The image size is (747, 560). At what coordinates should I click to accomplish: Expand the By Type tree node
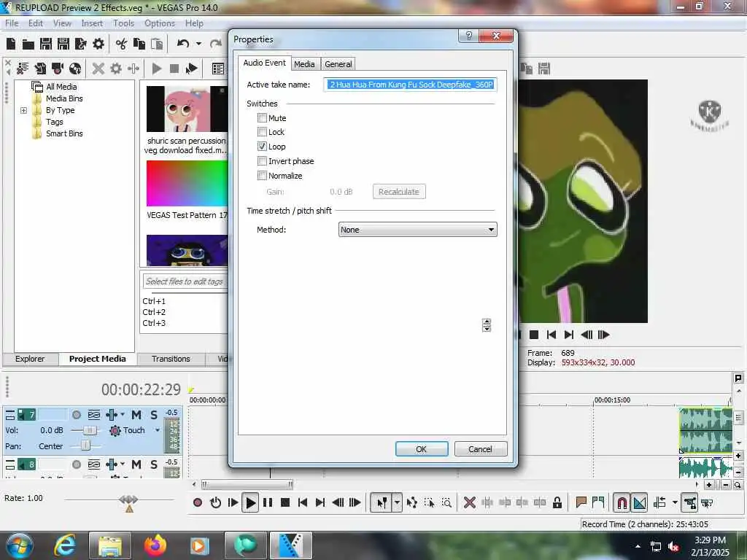click(24, 111)
